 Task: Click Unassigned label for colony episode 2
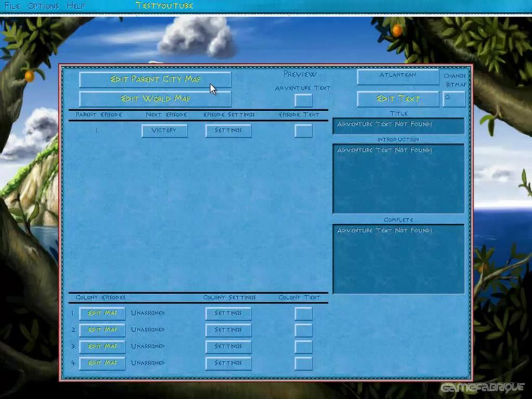pyautogui.click(x=148, y=330)
